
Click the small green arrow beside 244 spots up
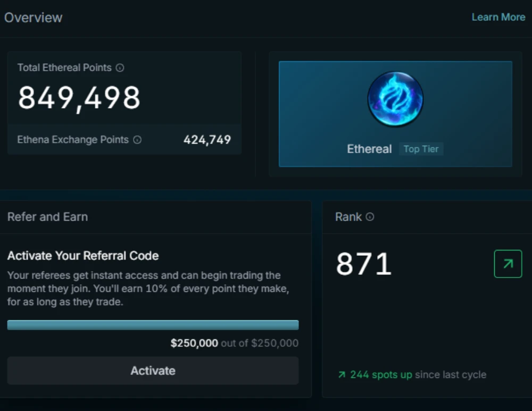point(342,375)
